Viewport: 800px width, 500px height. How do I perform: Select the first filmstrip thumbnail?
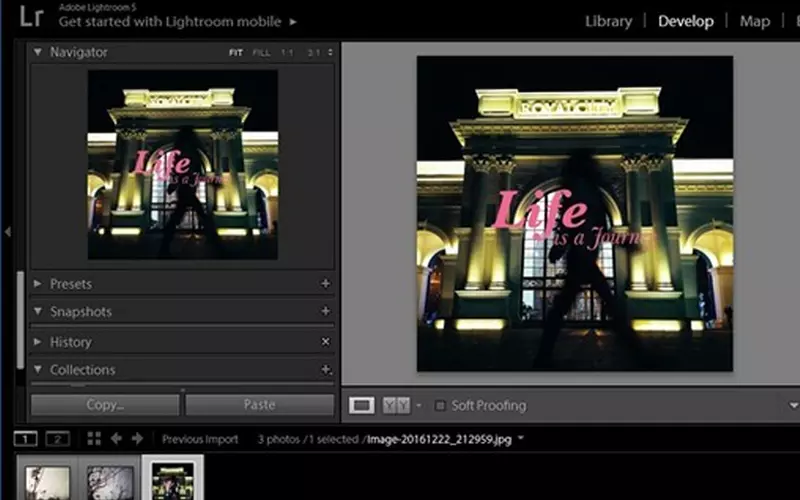point(47,482)
